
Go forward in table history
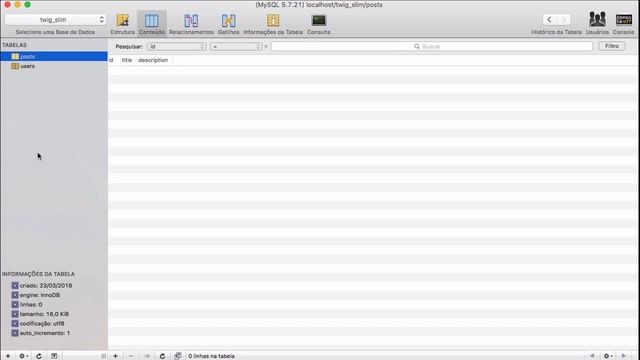(564, 19)
